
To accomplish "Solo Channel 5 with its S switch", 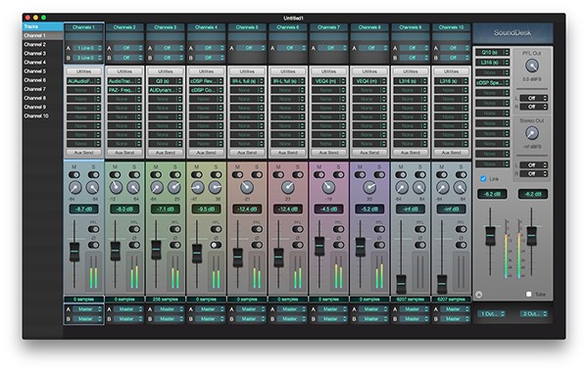I will pos(257,175).
